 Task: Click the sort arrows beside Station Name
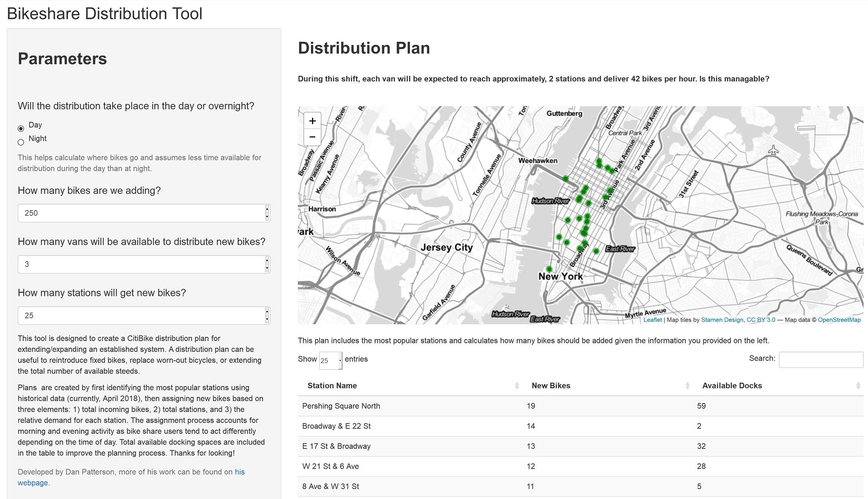tap(517, 385)
